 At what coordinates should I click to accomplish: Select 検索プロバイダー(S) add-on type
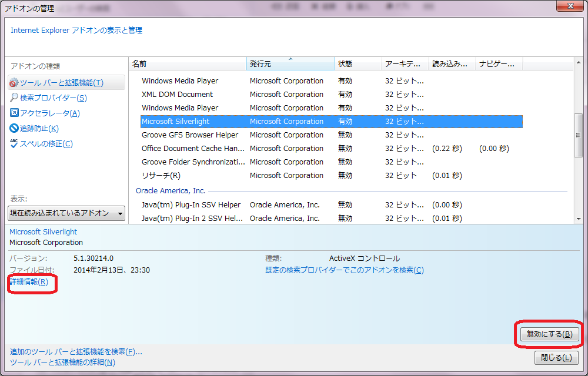click(54, 98)
